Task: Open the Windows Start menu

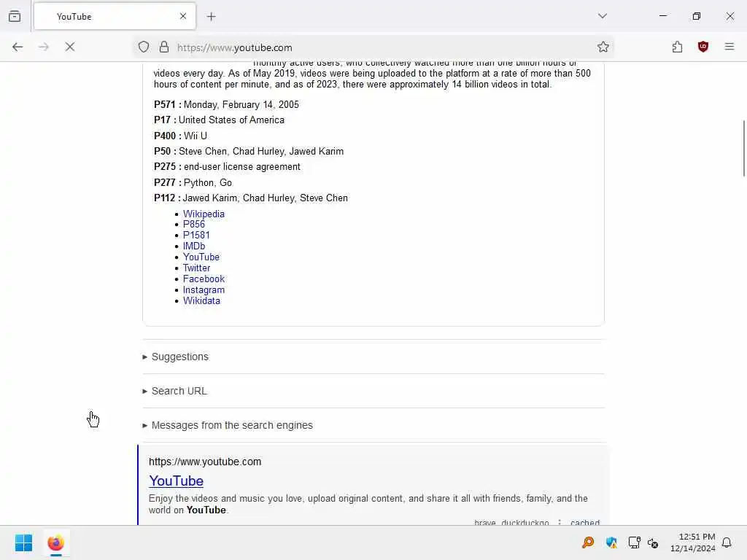Action: point(23,542)
